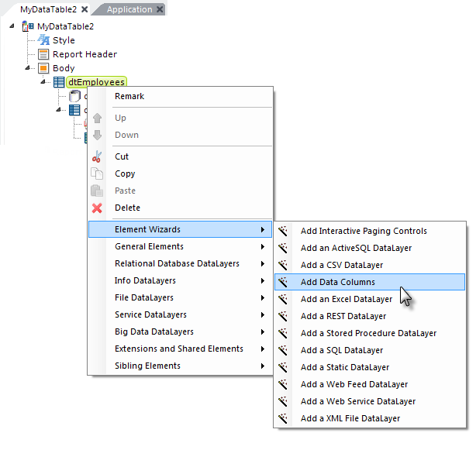Switch to the Application tab
The height and width of the screenshot is (450, 476).
pos(129,9)
